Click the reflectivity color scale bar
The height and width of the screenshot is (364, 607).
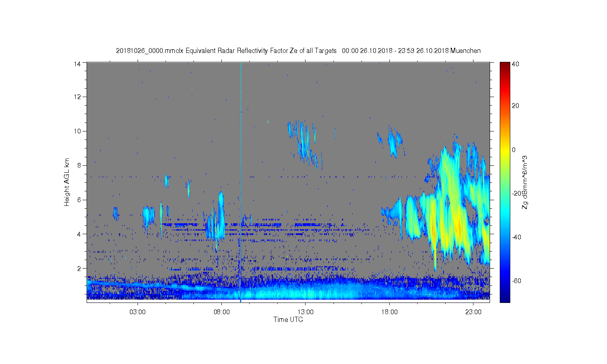click(505, 182)
